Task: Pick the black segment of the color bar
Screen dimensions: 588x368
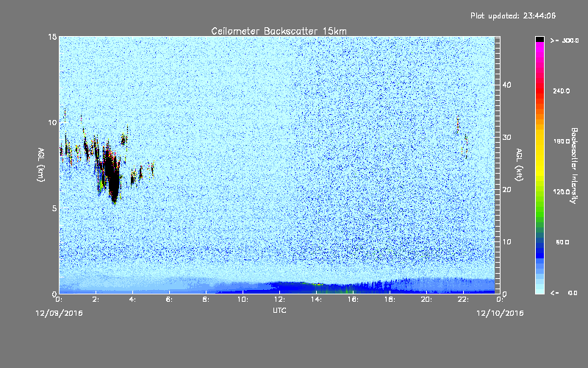Action: click(539, 39)
